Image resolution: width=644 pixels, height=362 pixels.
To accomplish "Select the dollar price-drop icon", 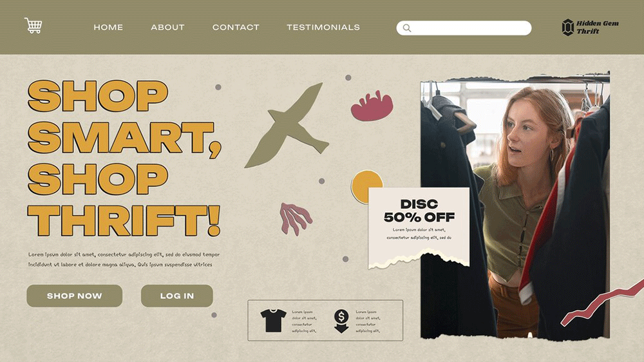I will 341,321.
